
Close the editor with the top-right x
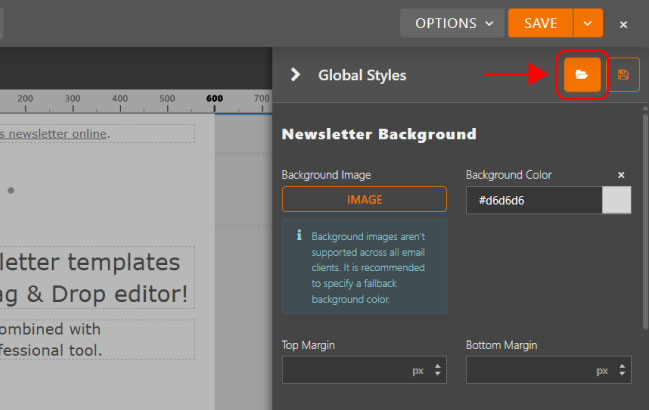(624, 23)
